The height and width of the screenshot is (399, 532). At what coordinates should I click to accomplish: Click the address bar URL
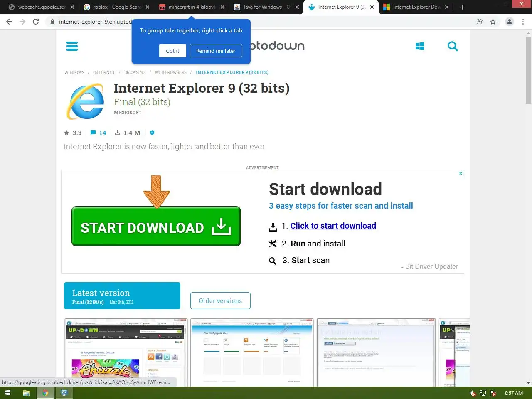click(x=95, y=22)
